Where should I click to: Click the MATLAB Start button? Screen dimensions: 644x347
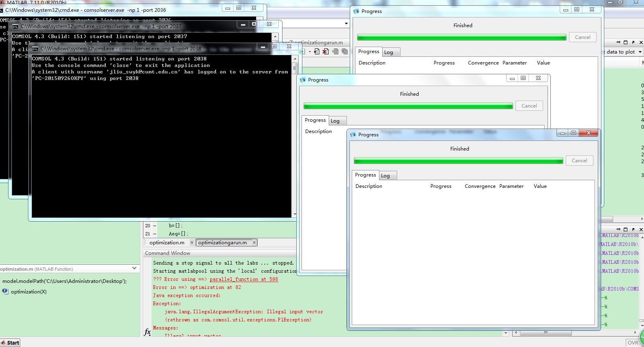(x=10, y=343)
